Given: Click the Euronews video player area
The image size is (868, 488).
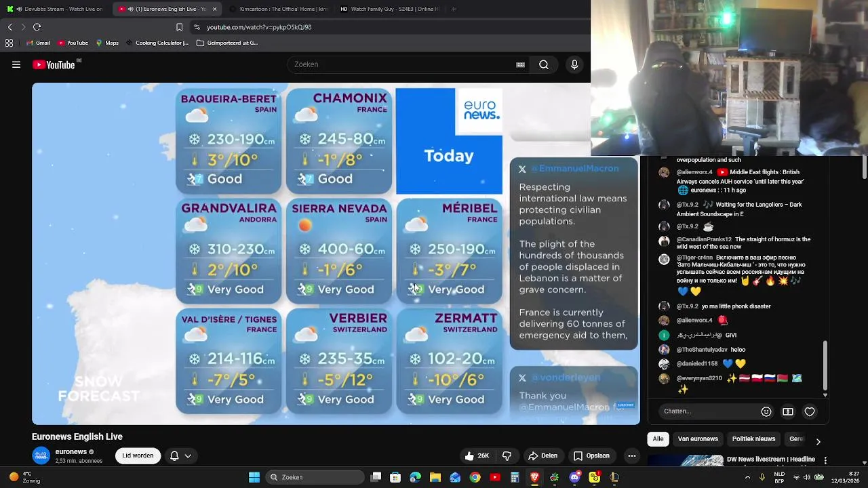Looking at the screenshot, I should [x=336, y=253].
